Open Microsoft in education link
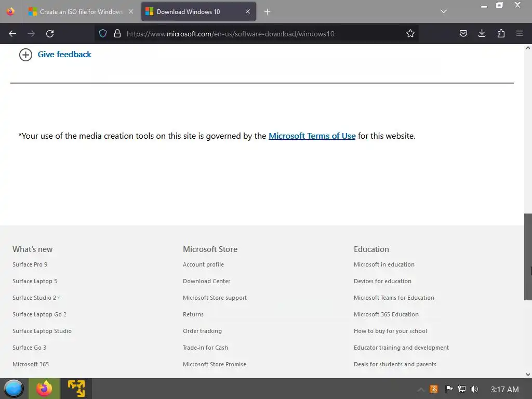The image size is (532, 399). pos(384,264)
